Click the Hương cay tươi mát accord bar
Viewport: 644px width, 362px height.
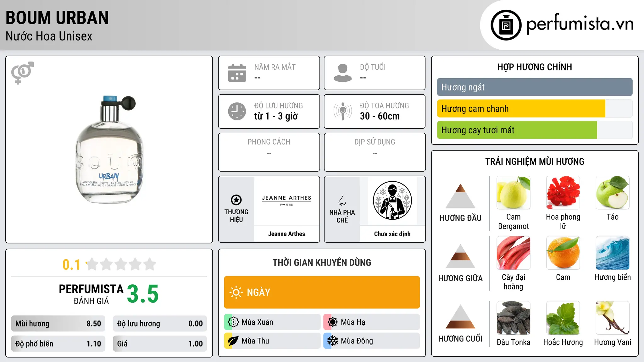tap(535, 130)
